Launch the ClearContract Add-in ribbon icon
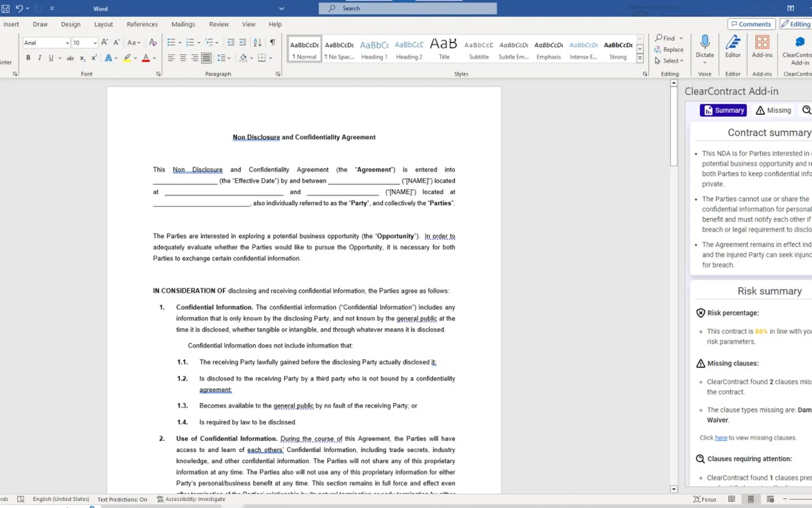The width and height of the screenshot is (812, 508). coord(799,50)
